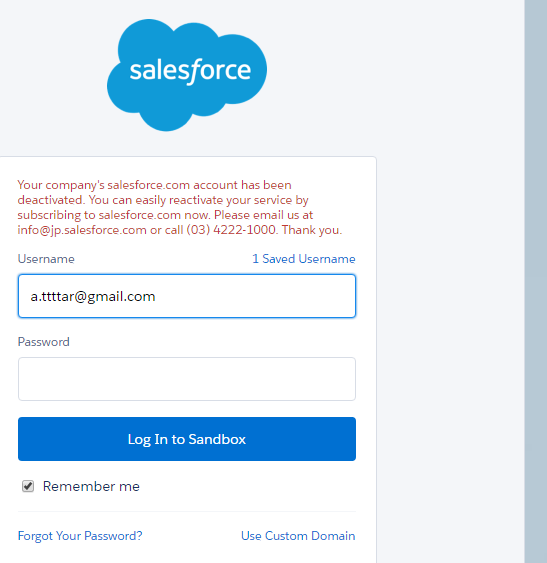The width and height of the screenshot is (547, 563).
Task: Click the info@jp.salesforce.com address in the error
Action: pyautogui.click(x=82, y=230)
